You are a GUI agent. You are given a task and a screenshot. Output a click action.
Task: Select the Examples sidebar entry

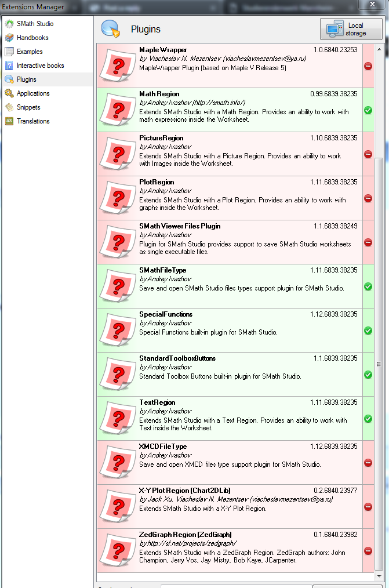[29, 52]
